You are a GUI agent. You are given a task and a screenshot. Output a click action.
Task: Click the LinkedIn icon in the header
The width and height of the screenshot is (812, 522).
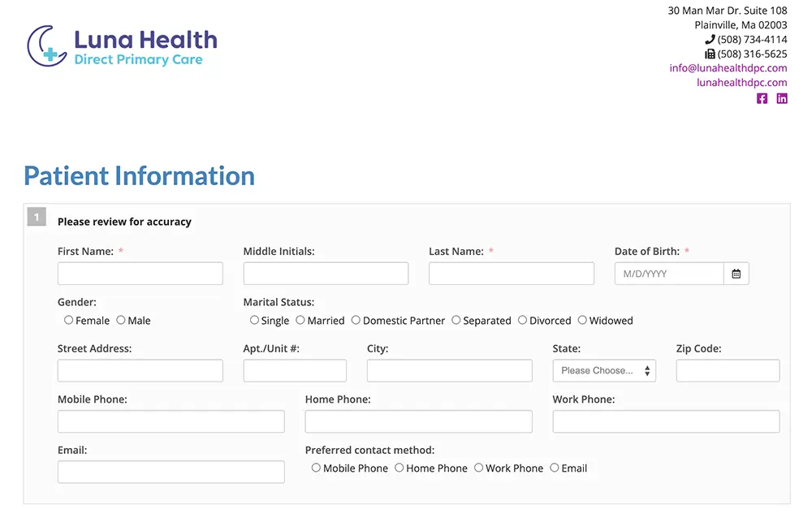pos(782,98)
